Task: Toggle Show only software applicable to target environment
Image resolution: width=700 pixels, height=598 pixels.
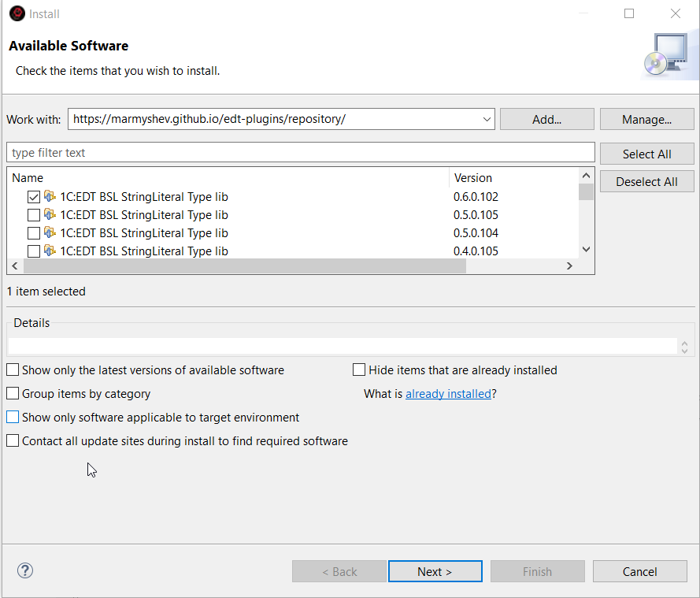Action: pos(13,417)
